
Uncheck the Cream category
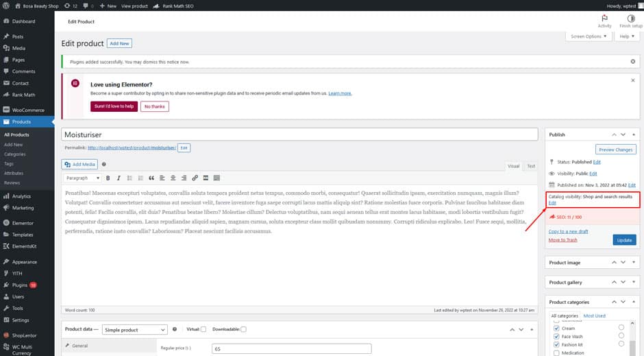556,329
